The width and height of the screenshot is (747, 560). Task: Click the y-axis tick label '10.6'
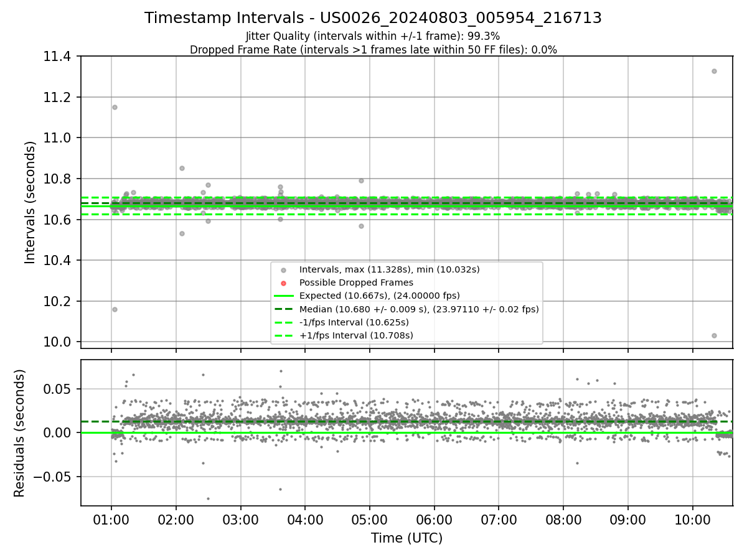click(59, 220)
